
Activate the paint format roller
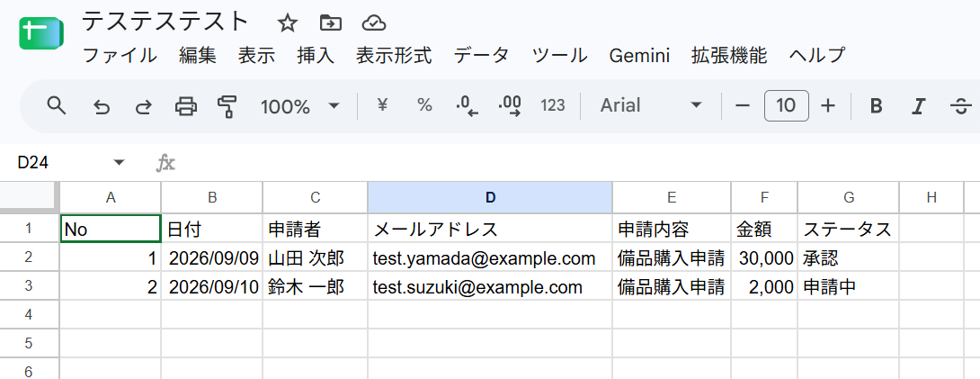click(227, 106)
